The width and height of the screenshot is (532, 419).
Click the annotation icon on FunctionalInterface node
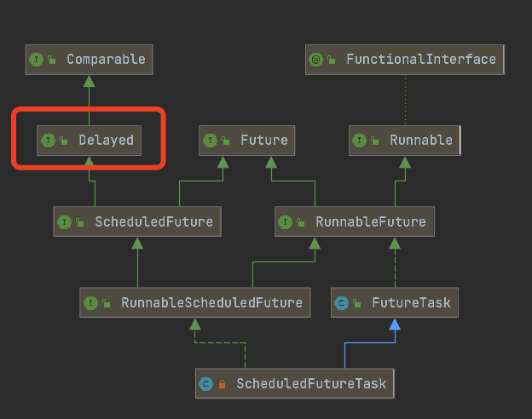click(x=315, y=60)
